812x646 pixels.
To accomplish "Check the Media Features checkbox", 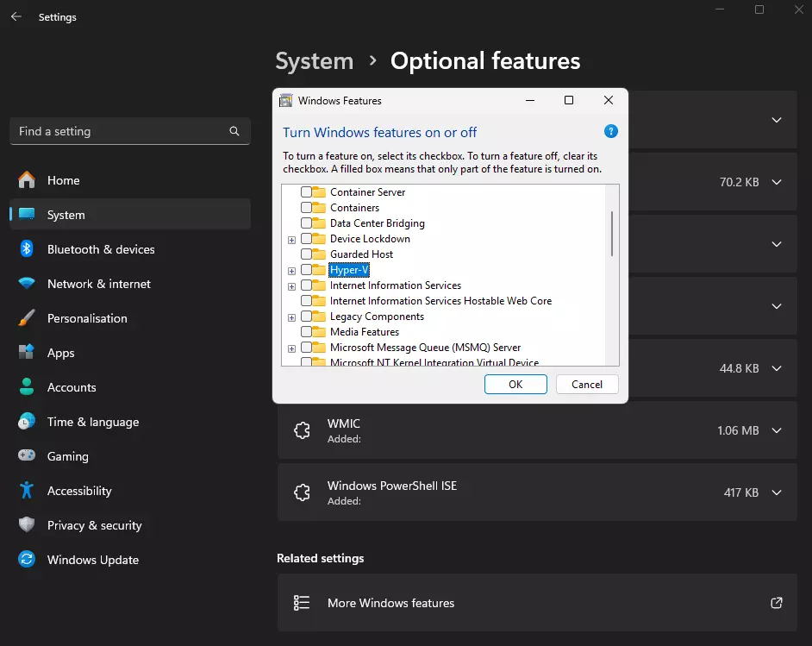I will coord(306,332).
